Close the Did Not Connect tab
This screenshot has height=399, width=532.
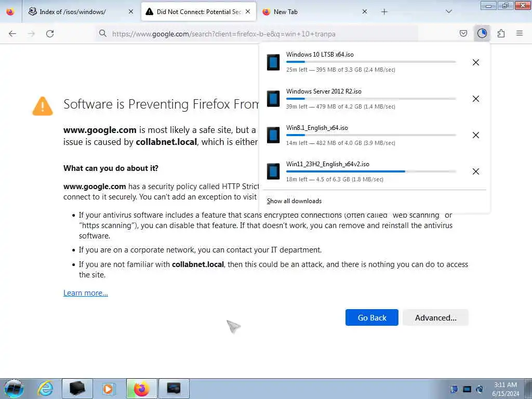pyautogui.click(x=248, y=11)
